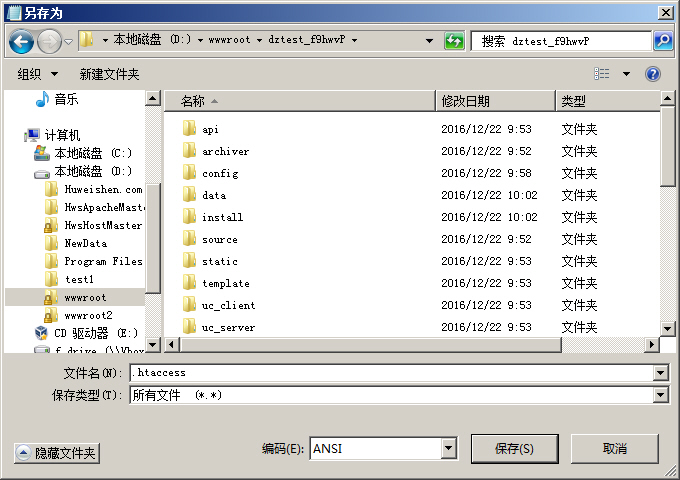Viewport: 680px width, 480px height.
Task: Click the horizontal scrollbar right arrow
Action: (651, 345)
